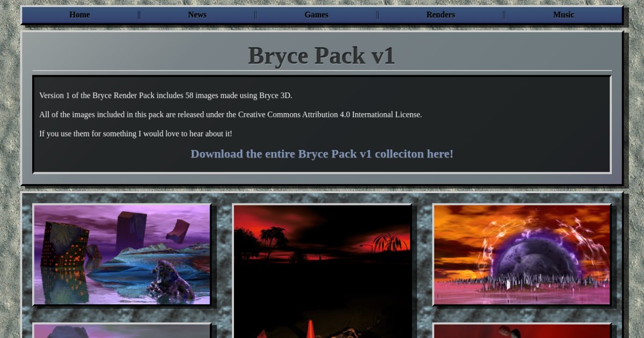Image resolution: width=644 pixels, height=338 pixels.
Task: Open the Games section
Action: click(x=316, y=15)
